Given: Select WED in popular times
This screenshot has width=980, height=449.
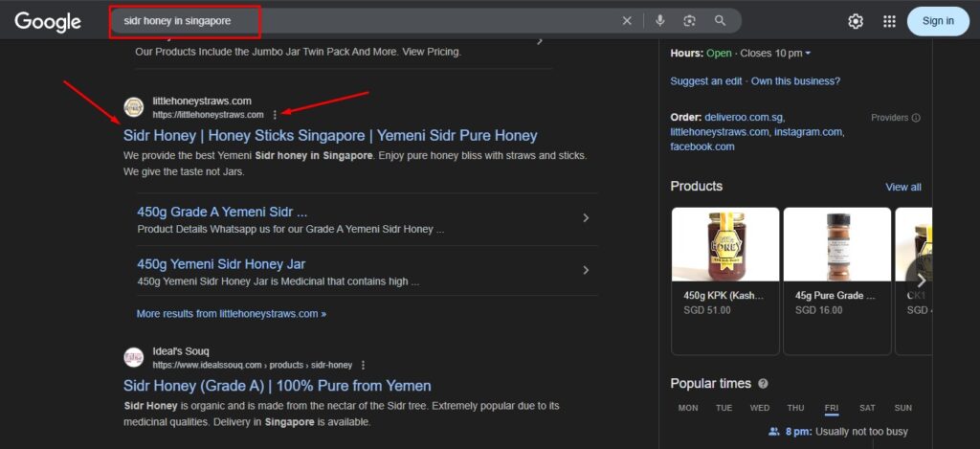Looking at the screenshot, I should [x=759, y=408].
